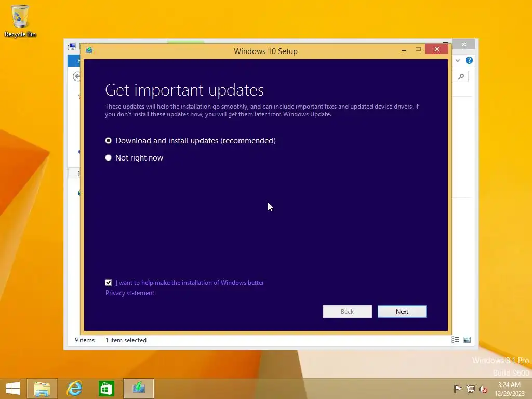Open the Windows Store taskbar icon
This screenshot has width=532, height=399.
tap(106, 389)
